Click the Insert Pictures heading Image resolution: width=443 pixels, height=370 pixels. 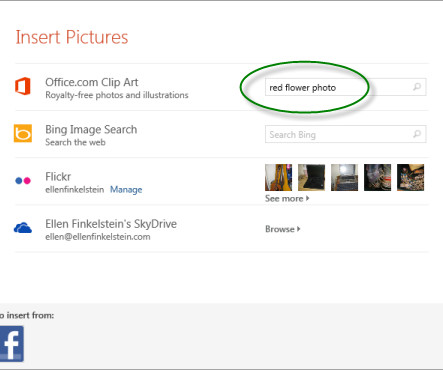click(72, 37)
